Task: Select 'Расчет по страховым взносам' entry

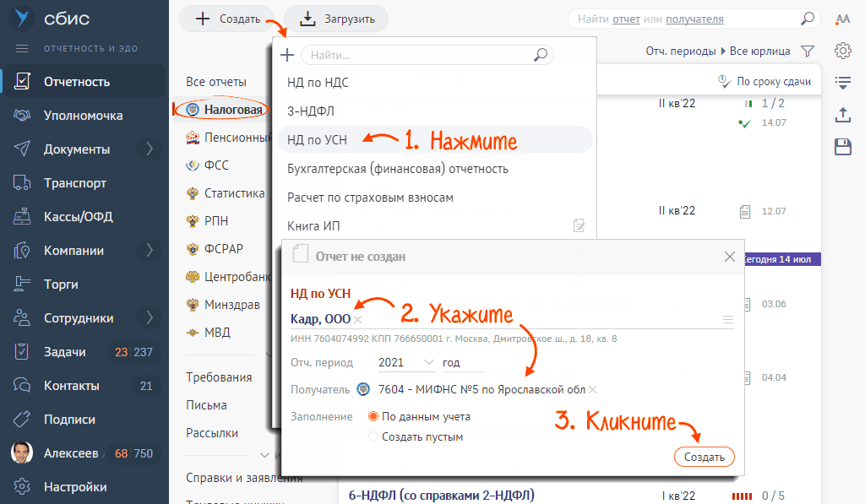Action: click(x=370, y=198)
